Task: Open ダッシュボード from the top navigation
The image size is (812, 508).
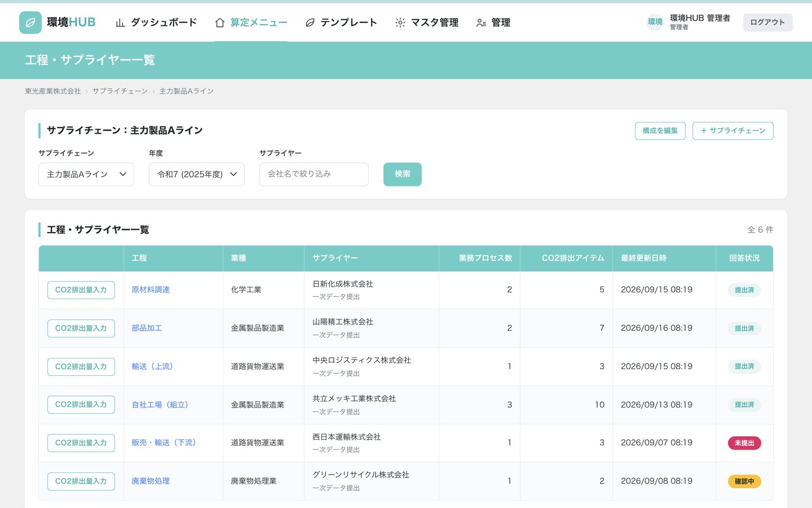Action: tap(156, 23)
